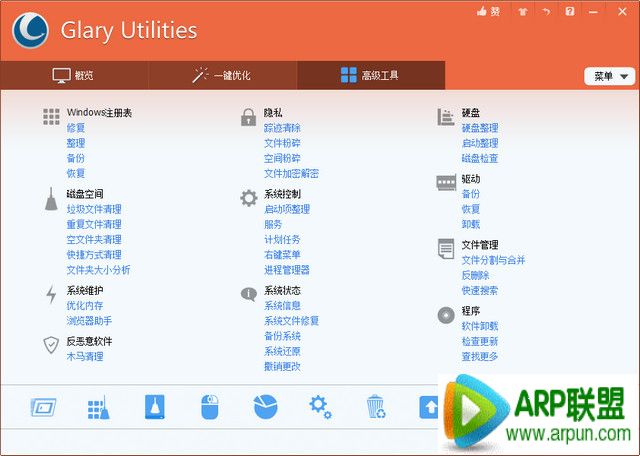Launch 木马清理 tool
The width and height of the screenshot is (640, 456).
pos(85,356)
